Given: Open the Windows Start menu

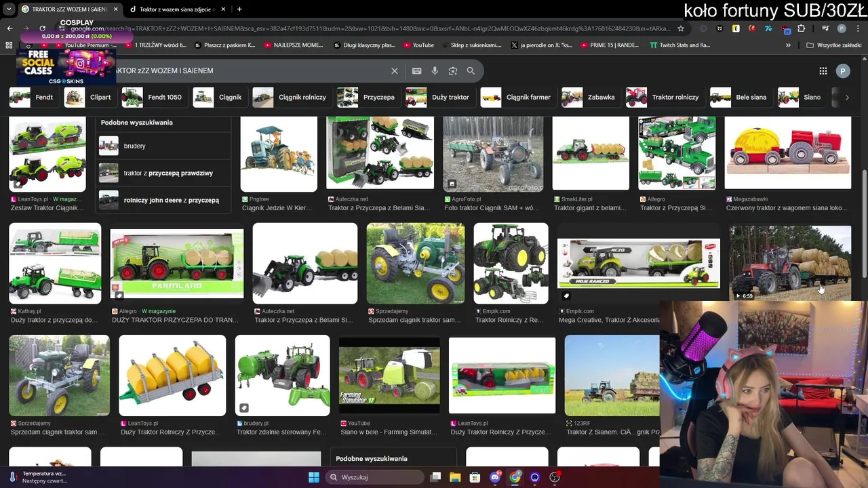Looking at the screenshot, I should (314, 477).
